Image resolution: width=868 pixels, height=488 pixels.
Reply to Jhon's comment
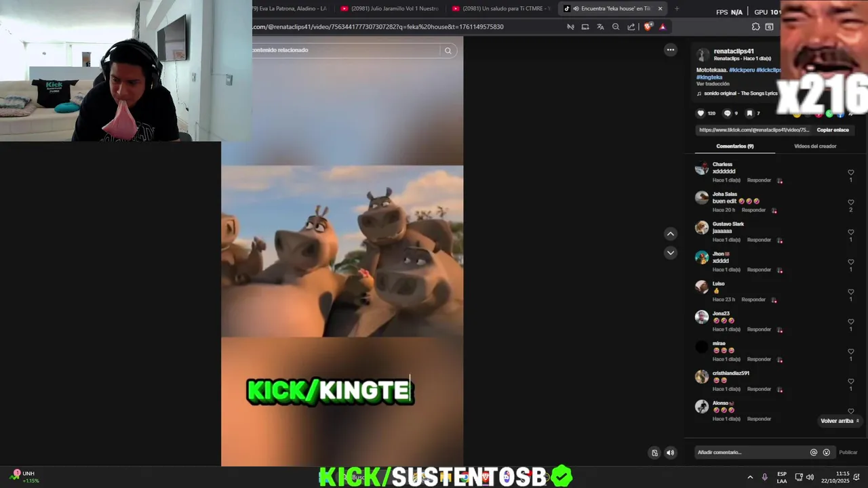(759, 270)
